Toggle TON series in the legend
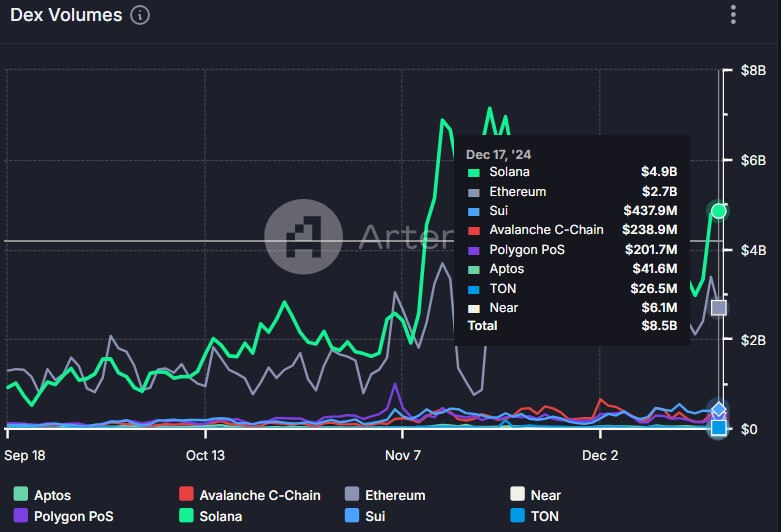781x532 pixels. click(x=534, y=516)
